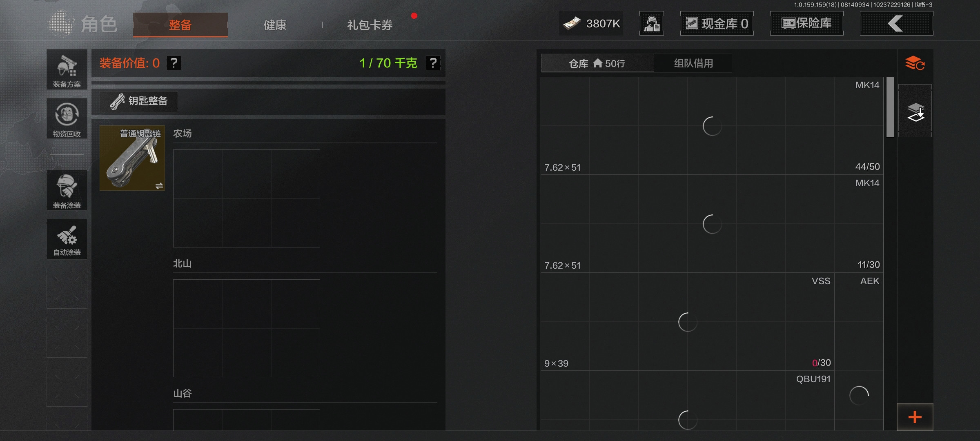This screenshot has height=441, width=980.
Task: Open the 保险库 safe vault button
Action: tap(806, 23)
